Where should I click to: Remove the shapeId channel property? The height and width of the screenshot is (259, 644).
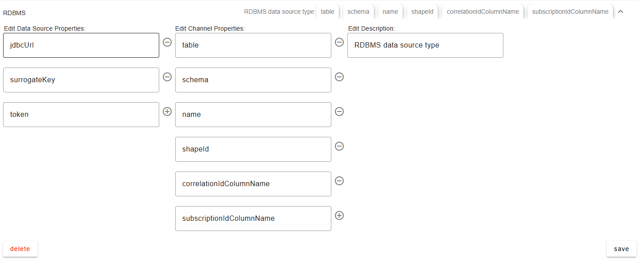(339, 146)
